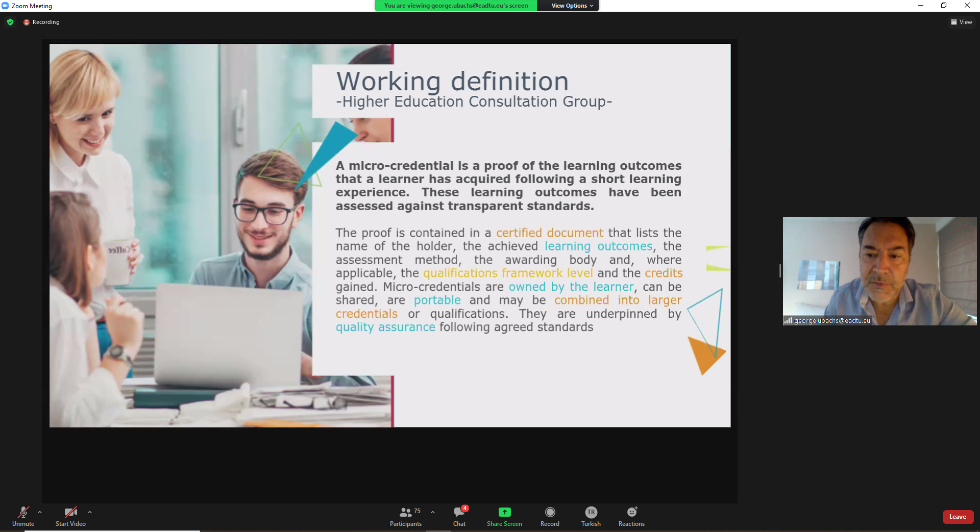Expand video options arrow beside Start Video

[x=90, y=512]
